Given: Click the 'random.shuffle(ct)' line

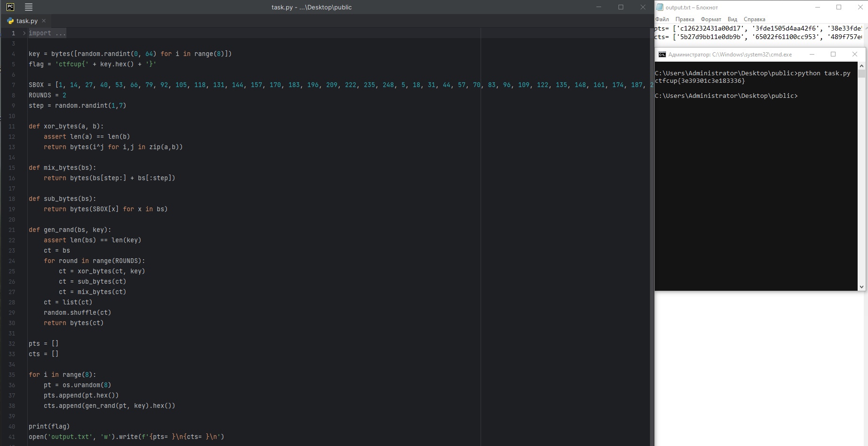Looking at the screenshot, I should pyautogui.click(x=77, y=312).
